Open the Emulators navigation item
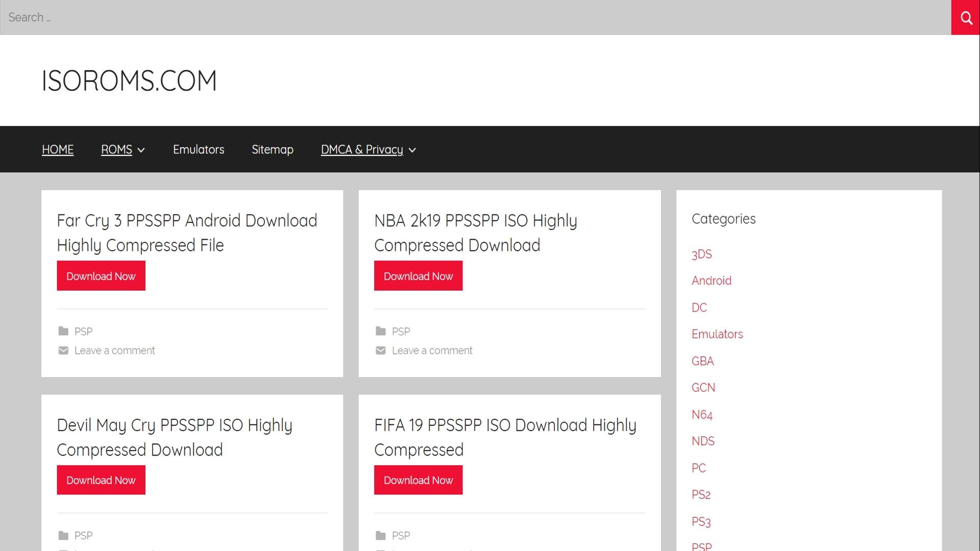The width and height of the screenshot is (980, 551). click(x=199, y=149)
